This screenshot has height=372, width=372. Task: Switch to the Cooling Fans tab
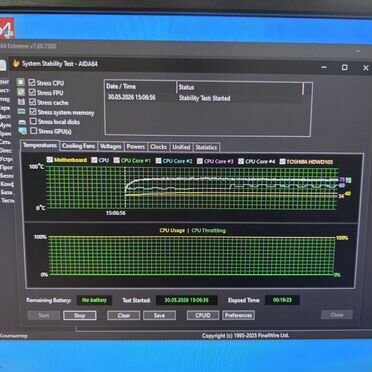click(79, 146)
